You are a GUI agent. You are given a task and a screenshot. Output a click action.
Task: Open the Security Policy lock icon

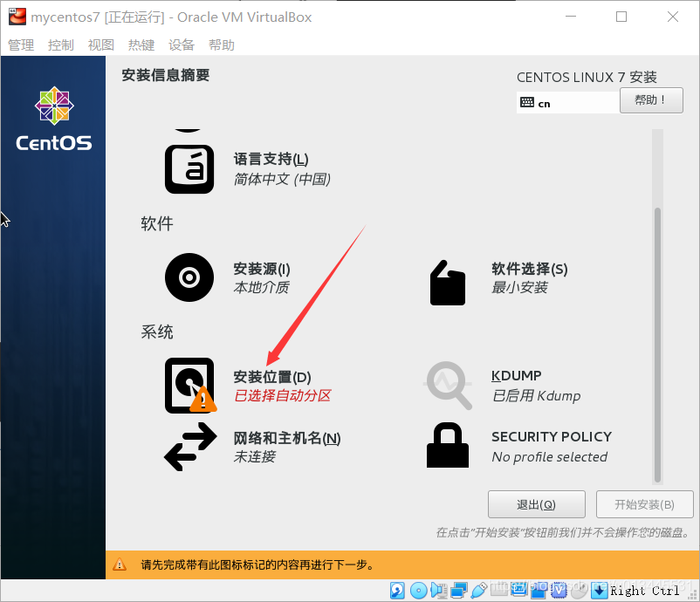448,445
